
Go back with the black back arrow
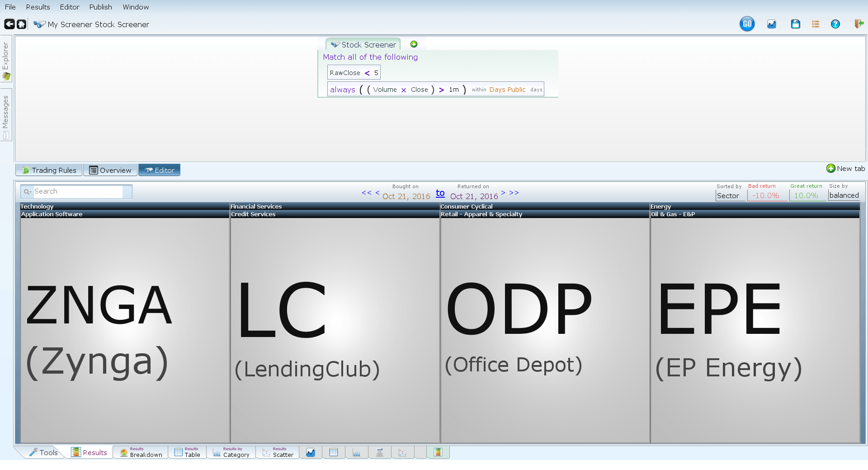9,24
